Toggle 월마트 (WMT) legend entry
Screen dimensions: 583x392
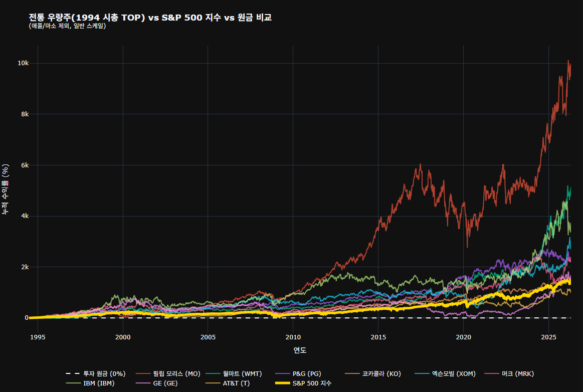(234, 374)
